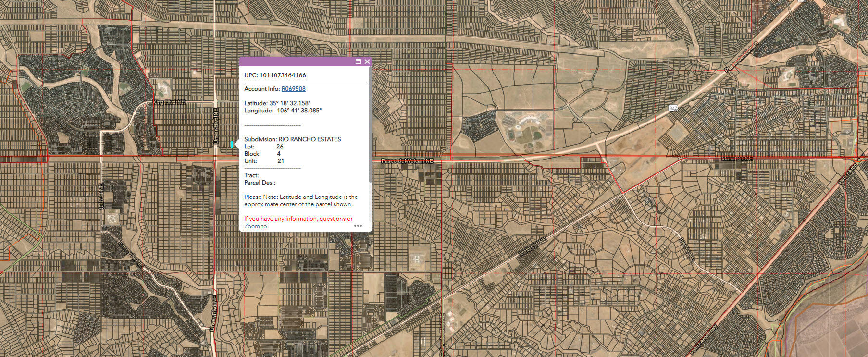This screenshot has height=357, width=868.
Task: Maximize the parcel info popup
Action: tap(358, 62)
